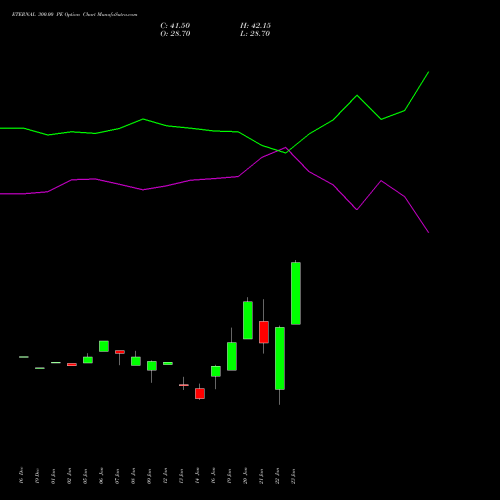The height and width of the screenshot is (500, 500).
Task: Select the red candle for 07 Jan
Action: 120,352
